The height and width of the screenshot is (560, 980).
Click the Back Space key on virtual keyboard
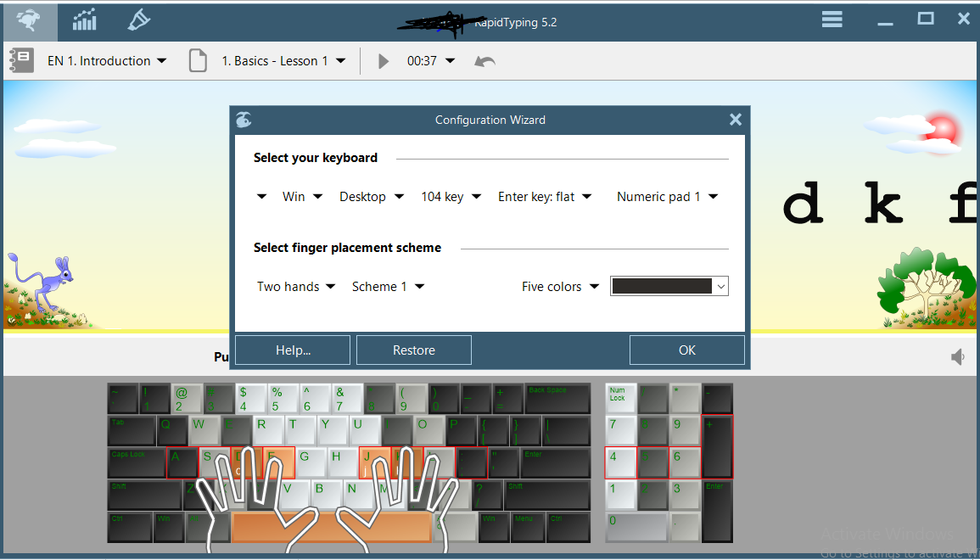pyautogui.click(x=557, y=399)
